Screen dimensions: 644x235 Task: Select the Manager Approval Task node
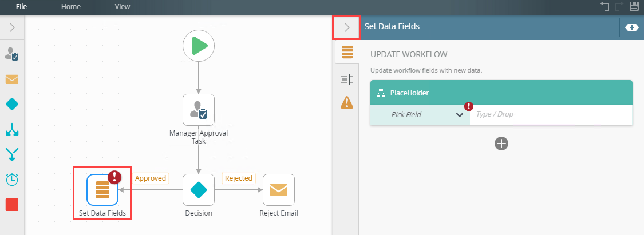(x=199, y=110)
